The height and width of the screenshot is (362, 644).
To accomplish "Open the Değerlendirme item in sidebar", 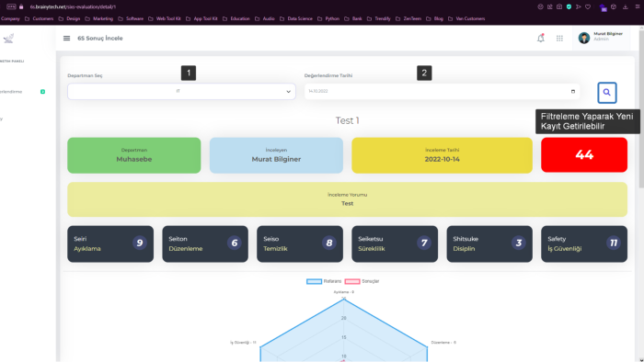I will point(11,92).
